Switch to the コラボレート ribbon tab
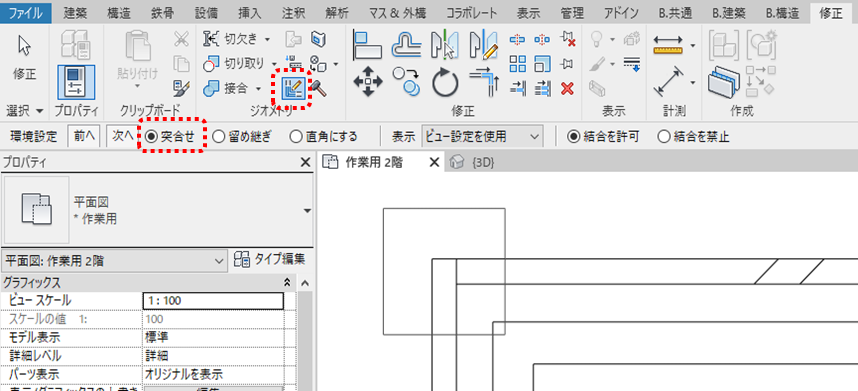The image size is (858, 391). click(x=471, y=12)
